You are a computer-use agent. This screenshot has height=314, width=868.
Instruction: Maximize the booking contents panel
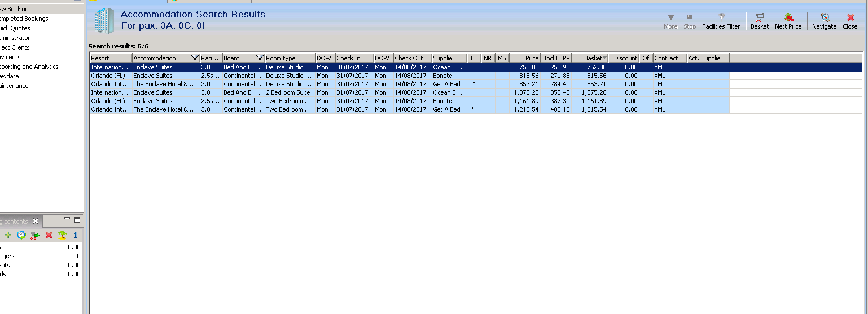coord(77,219)
